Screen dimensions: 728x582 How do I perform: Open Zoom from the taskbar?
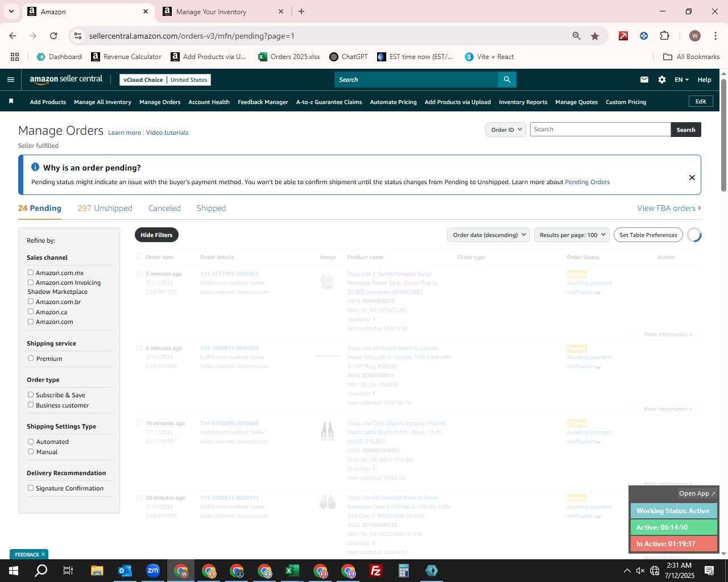[x=153, y=571]
